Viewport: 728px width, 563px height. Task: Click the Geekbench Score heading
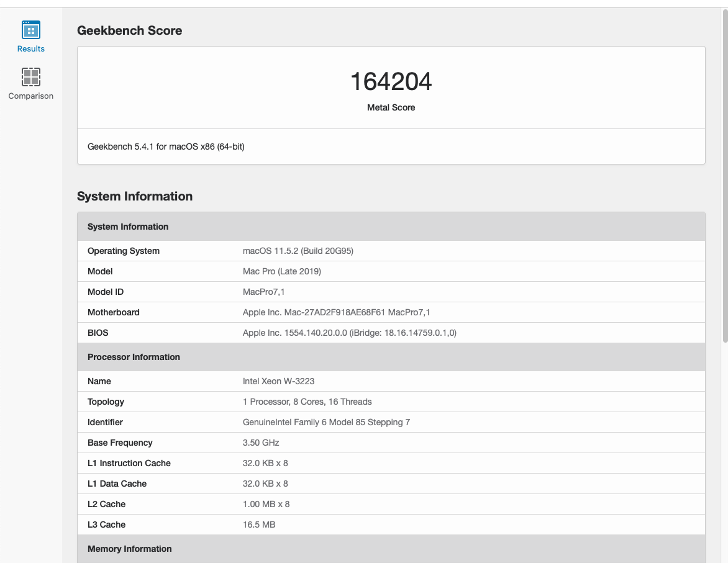tap(130, 30)
